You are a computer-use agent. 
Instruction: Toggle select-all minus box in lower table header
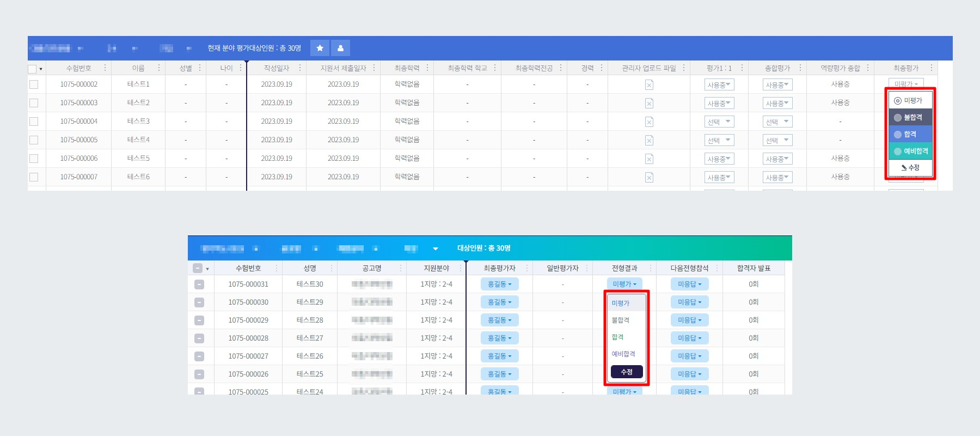[198, 268]
